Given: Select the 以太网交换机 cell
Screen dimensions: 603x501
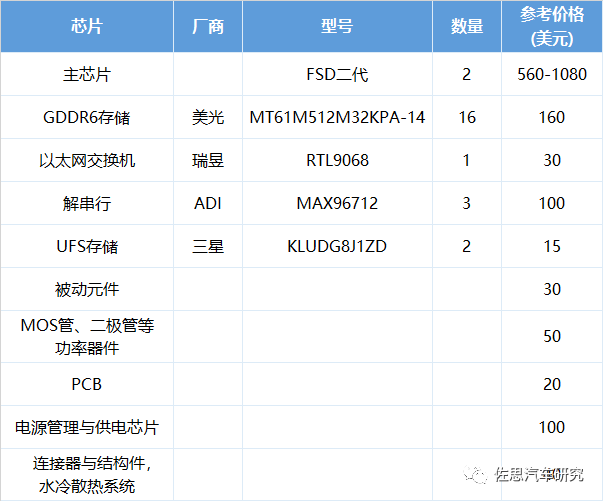Looking at the screenshot, I should [87, 160].
